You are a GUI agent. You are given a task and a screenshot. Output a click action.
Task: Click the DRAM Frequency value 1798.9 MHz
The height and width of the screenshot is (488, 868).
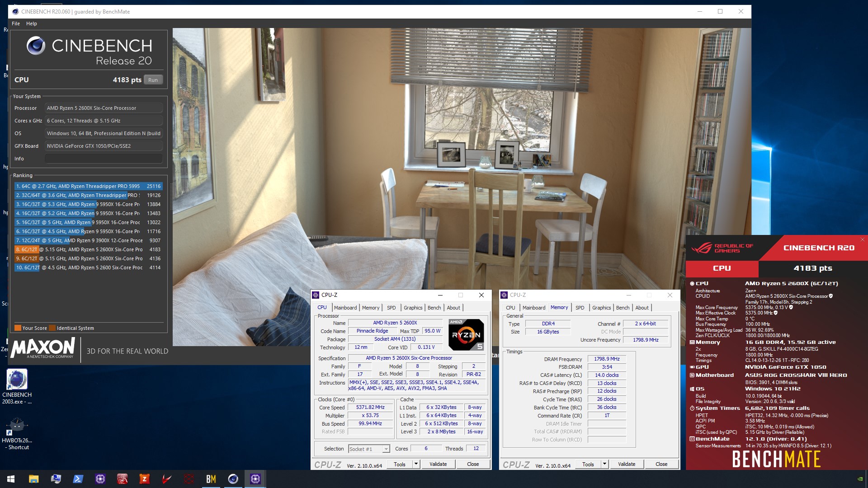click(x=607, y=359)
